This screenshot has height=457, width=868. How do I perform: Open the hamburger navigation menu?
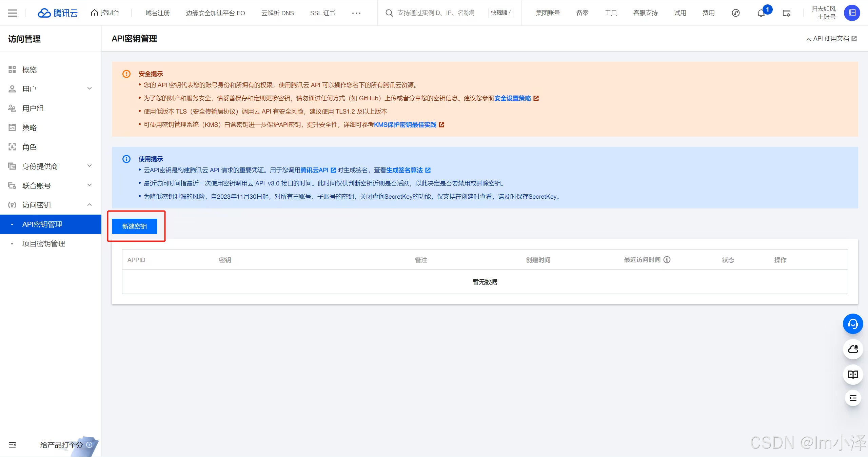tap(13, 13)
